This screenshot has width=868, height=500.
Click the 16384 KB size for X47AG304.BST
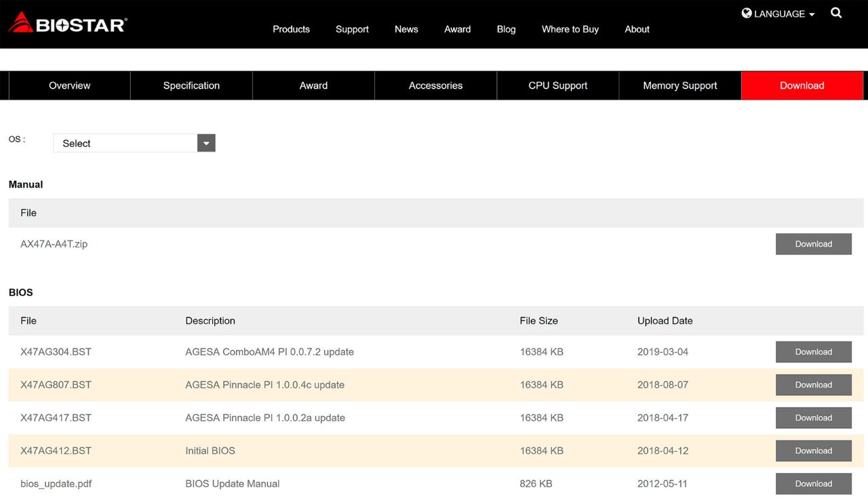[x=542, y=352]
